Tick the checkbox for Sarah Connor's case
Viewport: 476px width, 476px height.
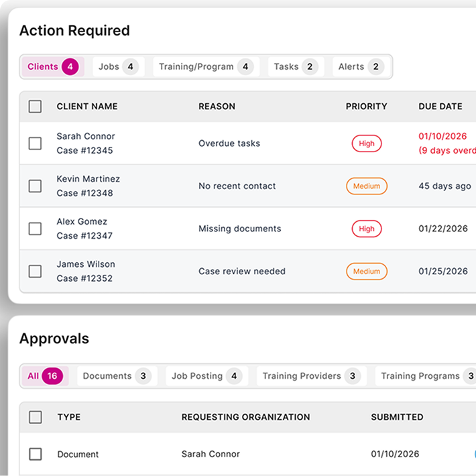click(36, 143)
